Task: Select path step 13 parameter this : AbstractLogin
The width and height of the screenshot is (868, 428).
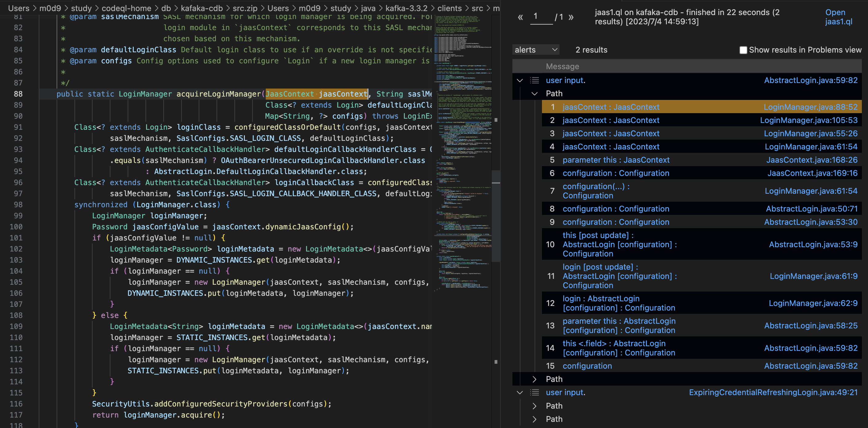Action: click(619, 326)
